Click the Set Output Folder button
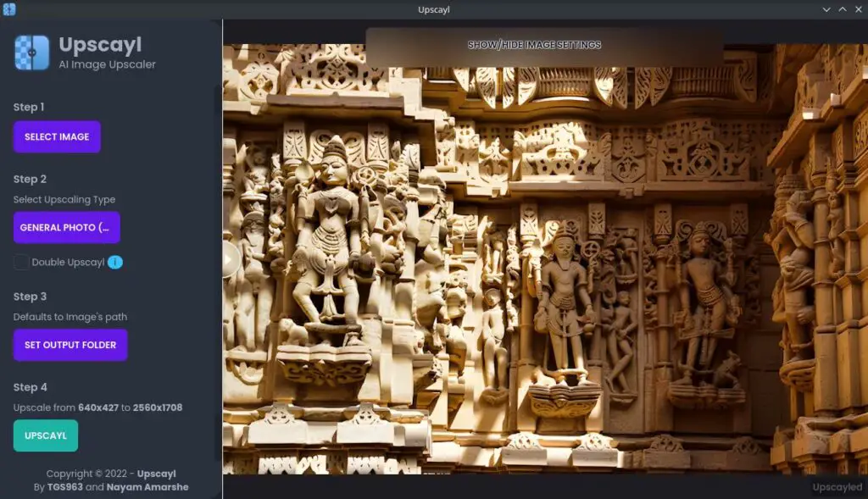This screenshot has width=868, height=499. [x=70, y=345]
